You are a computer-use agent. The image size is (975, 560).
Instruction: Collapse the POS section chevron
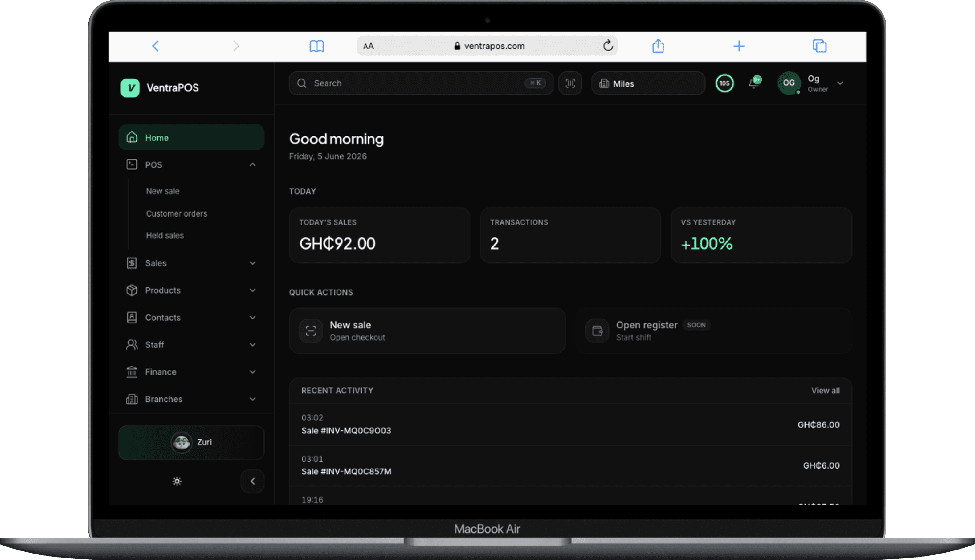[252, 164]
